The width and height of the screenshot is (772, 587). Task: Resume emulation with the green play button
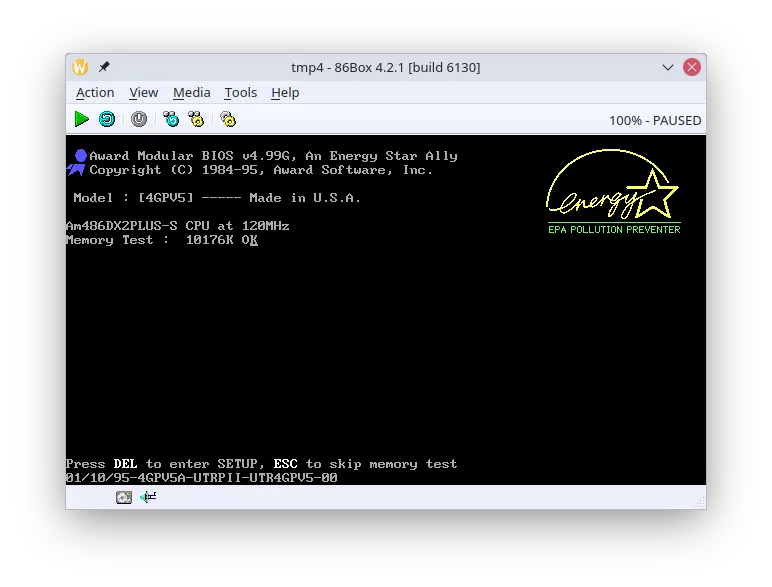coord(81,119)
